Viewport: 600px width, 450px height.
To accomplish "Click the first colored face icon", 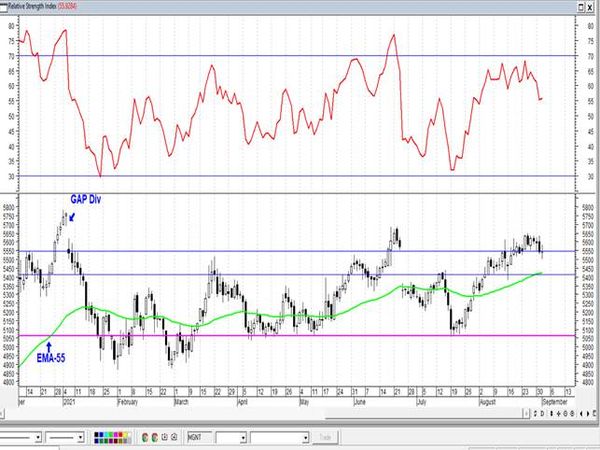I will tap(145, 437).
